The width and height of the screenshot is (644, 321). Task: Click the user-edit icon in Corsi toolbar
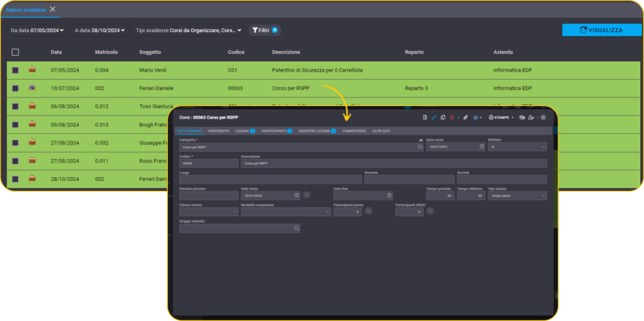coord(531,117)
